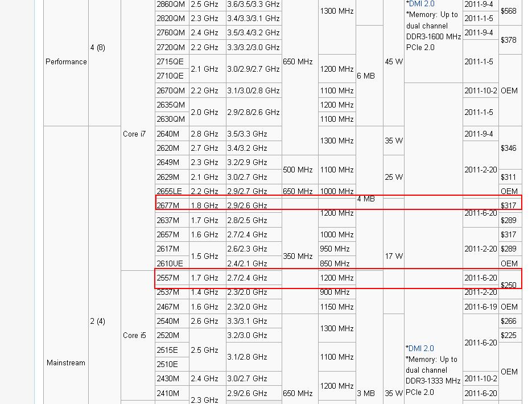Click the 1.8 GHz base frequency cell
The height and width of the screenshot is (404, 532).
pos(207,205)
